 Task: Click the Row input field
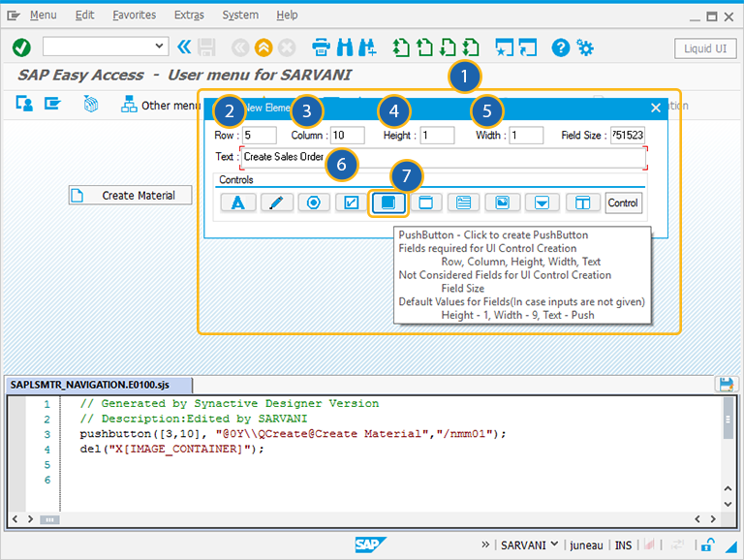coord(259,136)
